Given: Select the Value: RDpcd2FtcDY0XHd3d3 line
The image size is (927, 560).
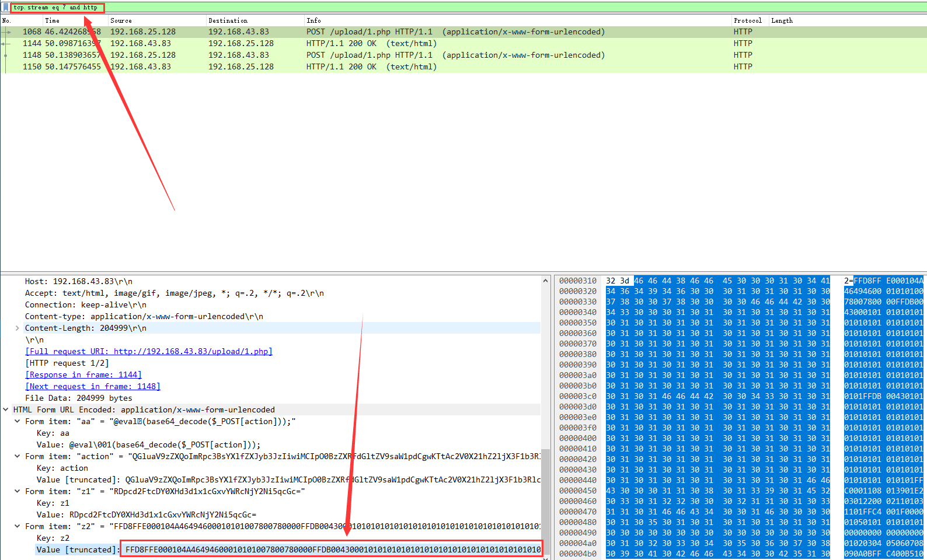Looking at the screenshot, I should pyautogui.click(x=147, y=515).
